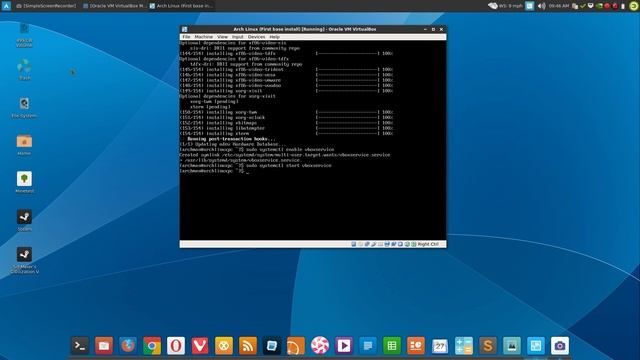Open the blue window-layout dock icon
This screenshot has width=640, height=360.
tap(536, 346)
